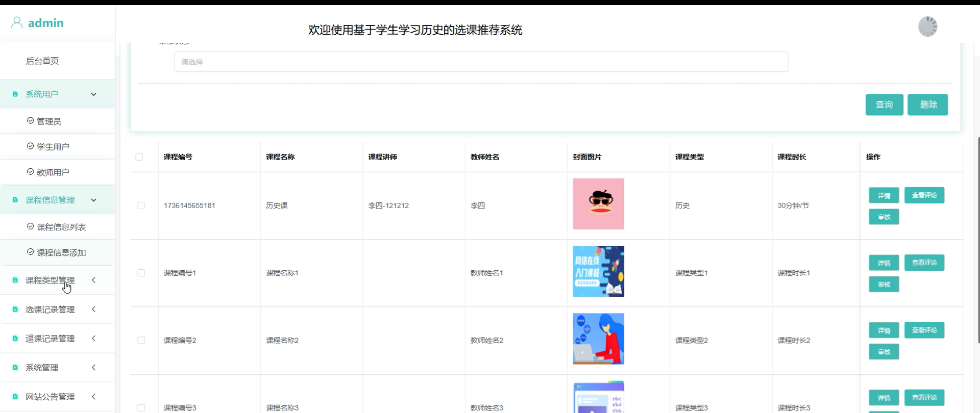Image resolution: width=980 pixels, height=413 pixels.
Task: Click the pink cartoon cover image of 历史课
Action: coord(598,204)
